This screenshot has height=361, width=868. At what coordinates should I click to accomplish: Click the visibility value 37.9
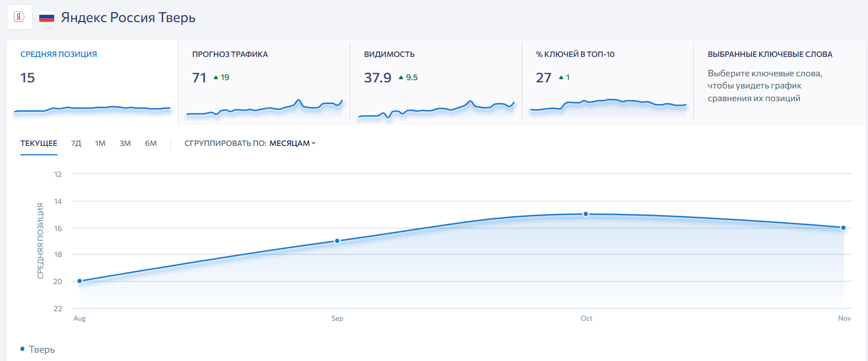(377, 78)
